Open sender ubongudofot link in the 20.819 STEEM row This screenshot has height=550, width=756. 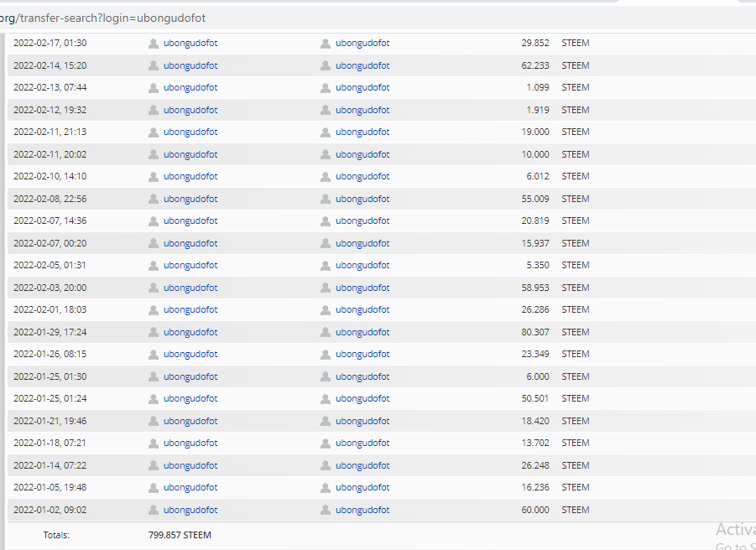point(190,221)
